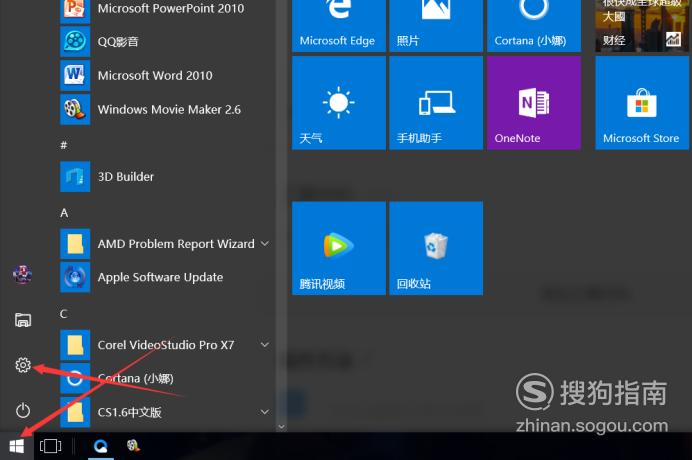The image size is (692, 460).
Task: Click the C section letter header
Action: pos(64,314)
